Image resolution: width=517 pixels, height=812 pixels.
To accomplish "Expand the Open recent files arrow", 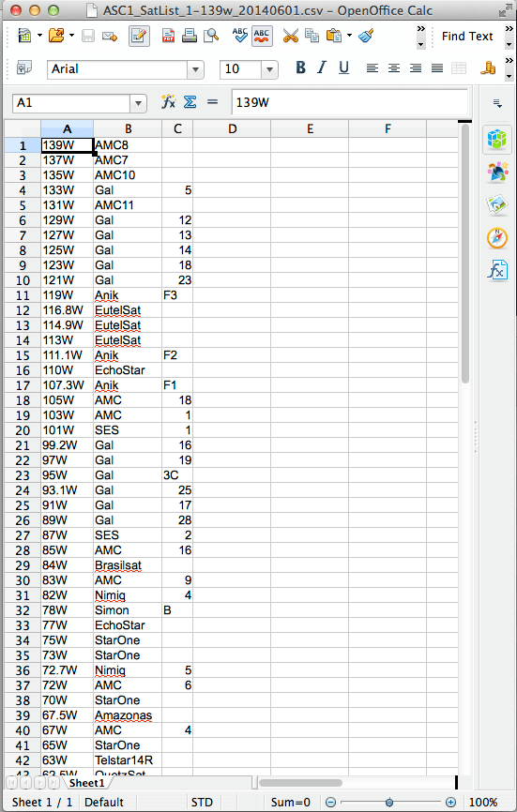I will (71, 36).
